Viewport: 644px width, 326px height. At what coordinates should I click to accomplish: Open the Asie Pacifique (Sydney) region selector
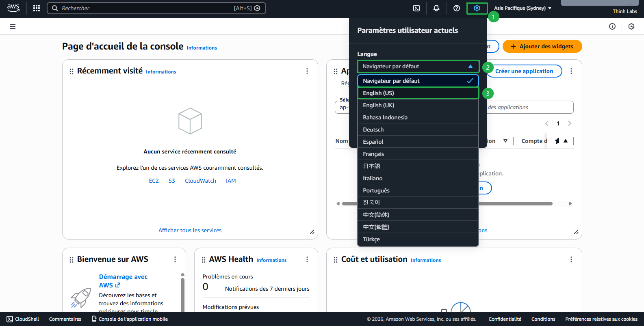tap(523, 8)
